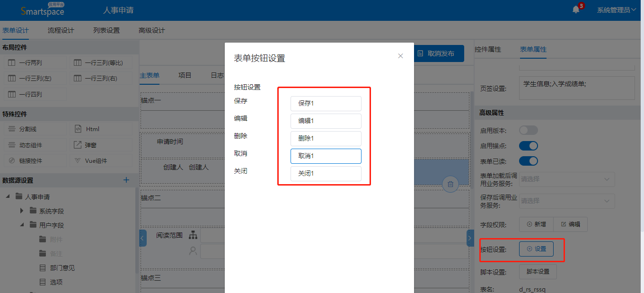Click the 按钮设置 设置 button
Viewport: 644px width, 293px height.
coord(536,249)
